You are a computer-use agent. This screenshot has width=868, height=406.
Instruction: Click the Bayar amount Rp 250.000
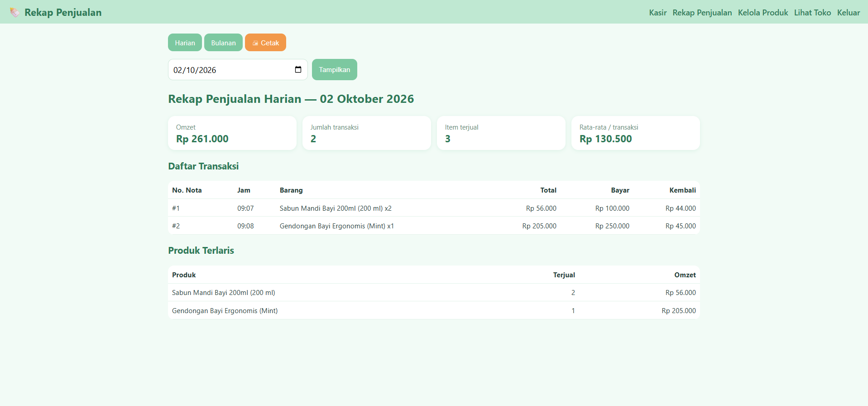coord(612,226)
